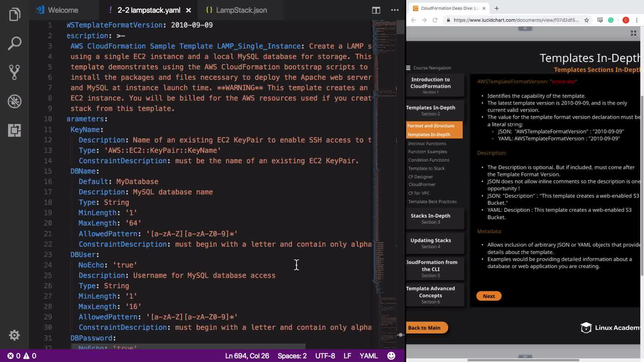Viewport: 644px width, 362px height.
Task: Bookmark page with the star icon
Action: click(587, 20)
